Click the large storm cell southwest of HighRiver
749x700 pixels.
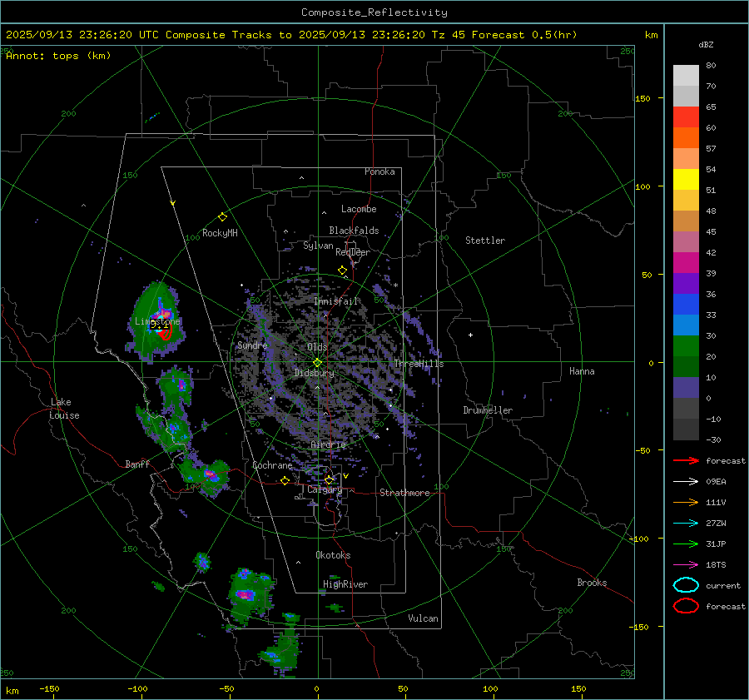point(250,595)
